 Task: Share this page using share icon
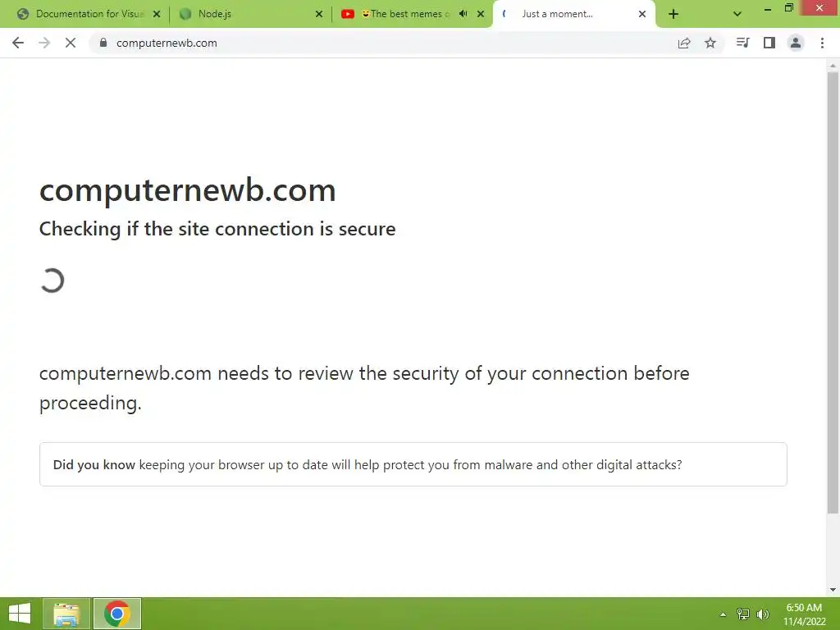pos(684,43)
